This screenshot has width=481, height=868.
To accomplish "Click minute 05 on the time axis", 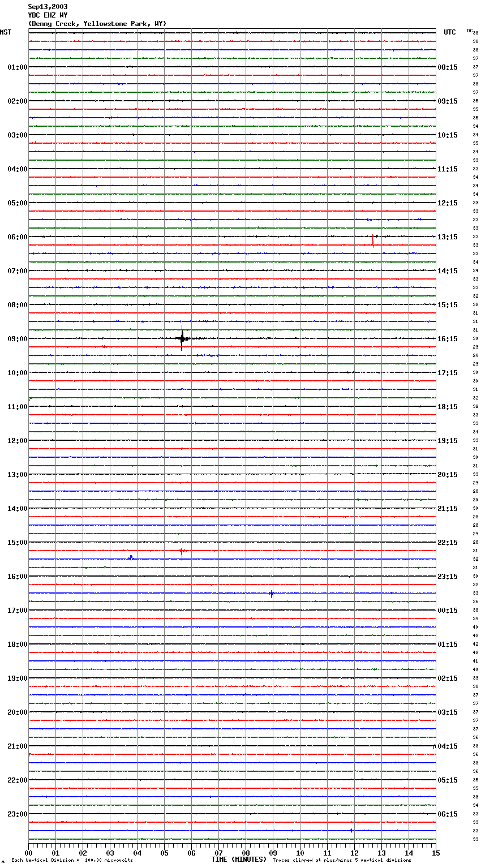I will coord(164,853).
